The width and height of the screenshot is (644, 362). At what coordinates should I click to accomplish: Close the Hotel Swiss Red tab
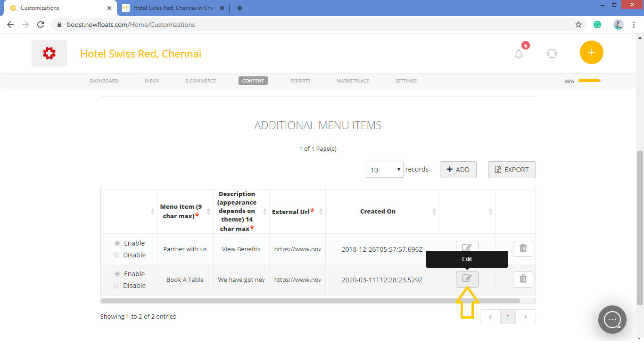[x=222, y=8]
